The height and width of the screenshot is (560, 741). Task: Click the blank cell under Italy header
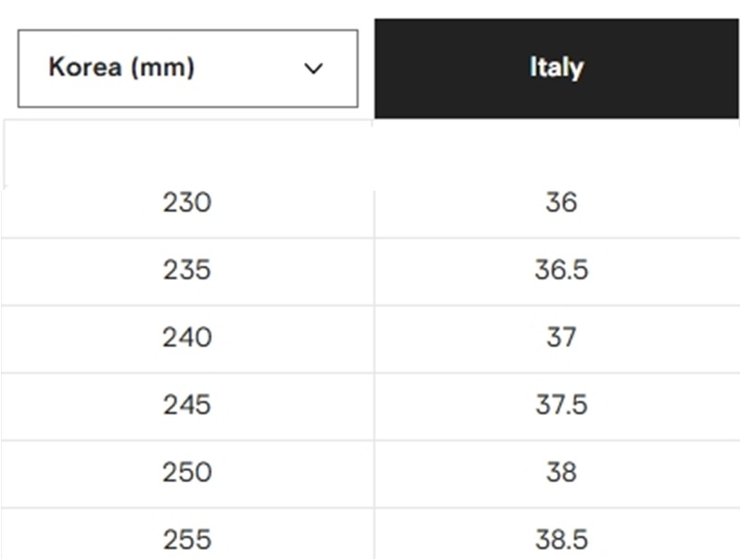click(557, 155)
